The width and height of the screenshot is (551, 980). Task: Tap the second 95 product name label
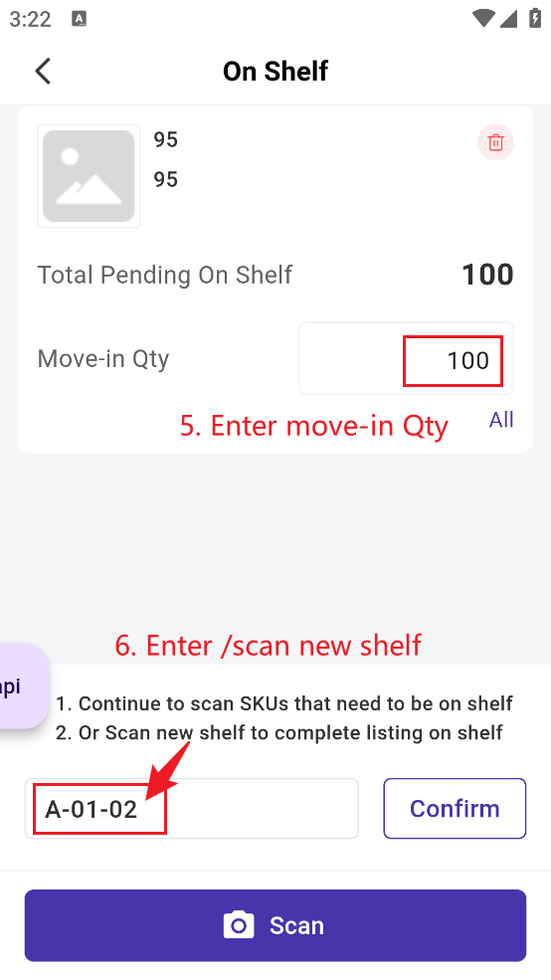(x=166, y=179)
